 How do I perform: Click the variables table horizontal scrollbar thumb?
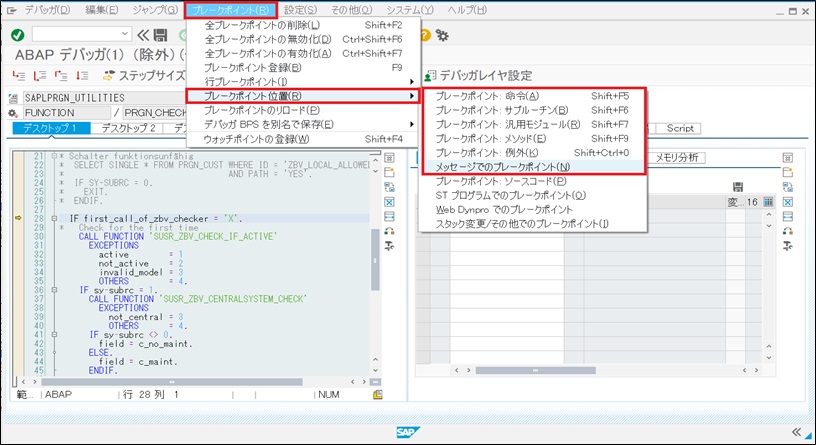tap(536, 371)
